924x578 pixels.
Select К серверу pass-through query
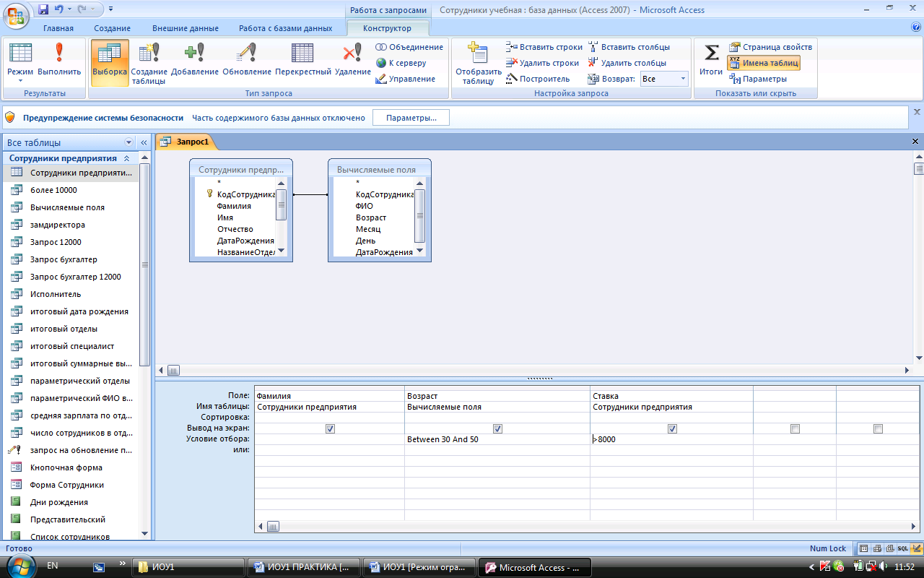(x=401, y=63)
